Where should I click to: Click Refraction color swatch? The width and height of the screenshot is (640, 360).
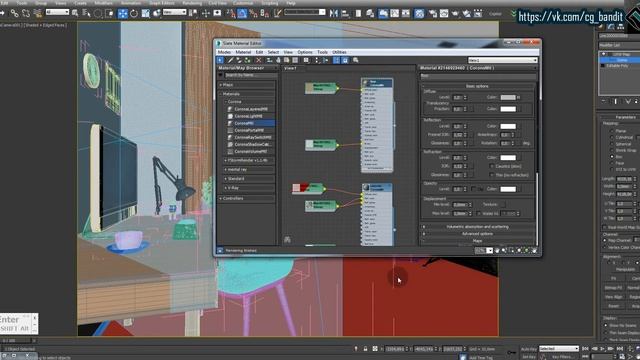(508, 158)
